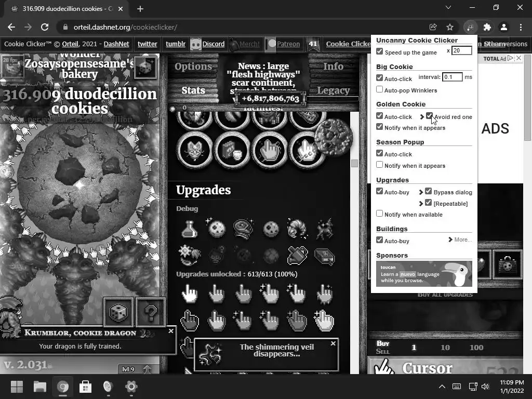Close the Krumblor cookie dragon panel

(x=171, y=331)
